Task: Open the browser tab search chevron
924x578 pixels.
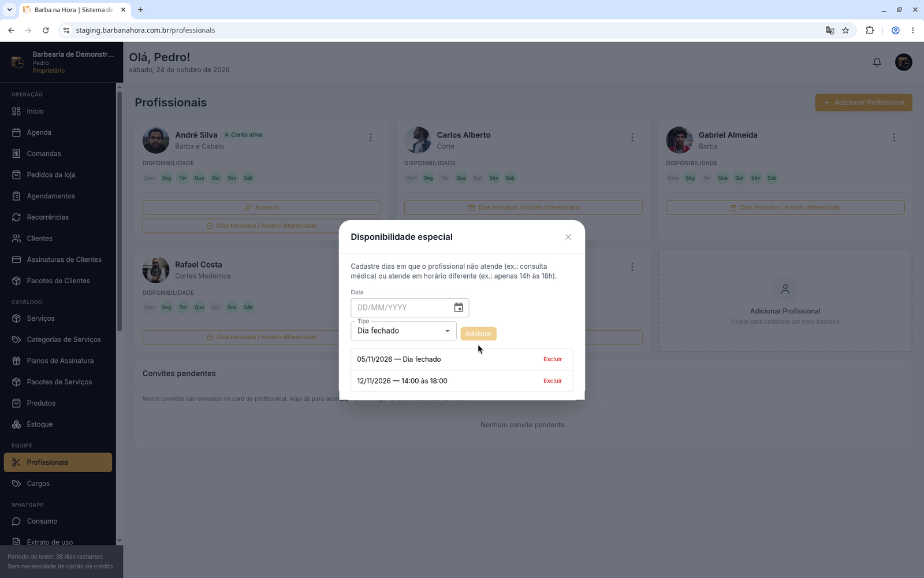Action: 9,10
